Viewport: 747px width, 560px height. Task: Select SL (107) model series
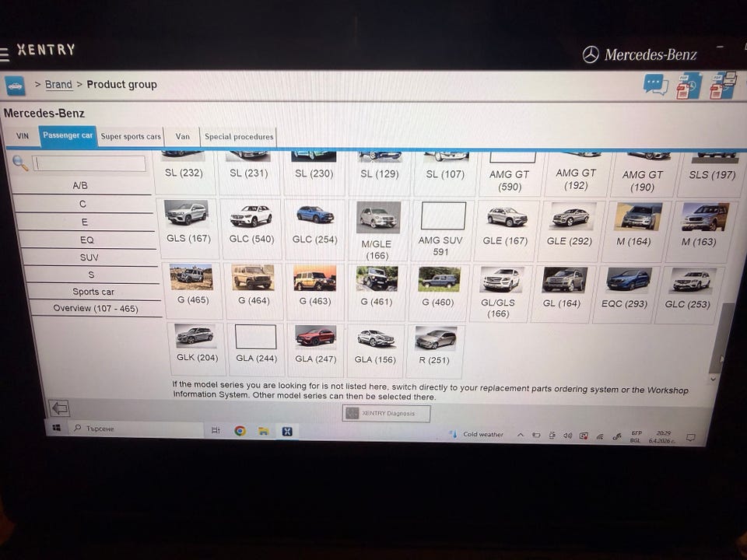(445, 174)
